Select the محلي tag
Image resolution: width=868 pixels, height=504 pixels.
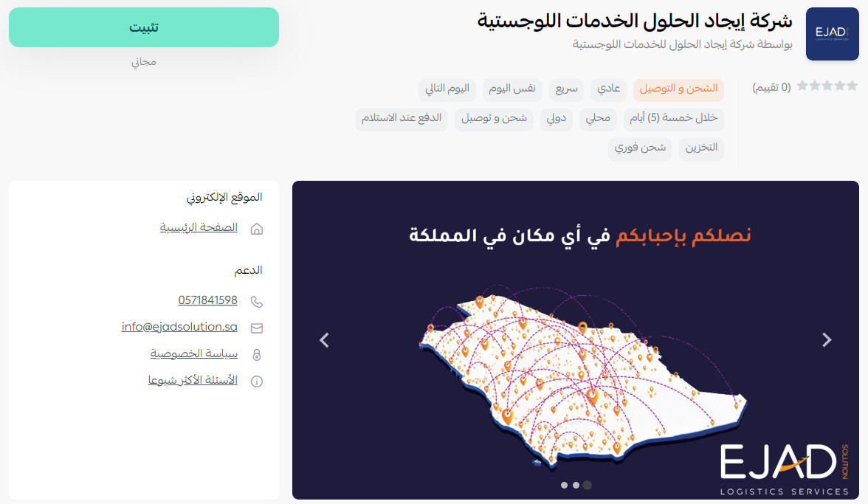[598, 118]
